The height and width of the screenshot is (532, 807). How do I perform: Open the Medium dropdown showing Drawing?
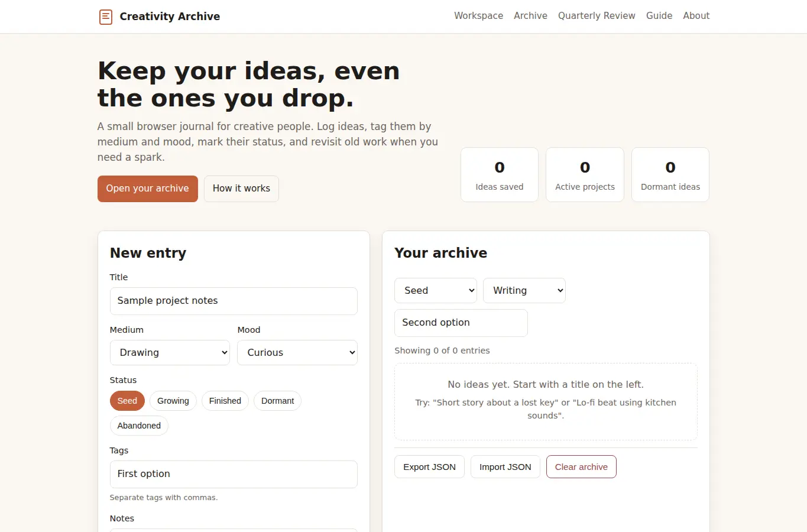point(170,353)
